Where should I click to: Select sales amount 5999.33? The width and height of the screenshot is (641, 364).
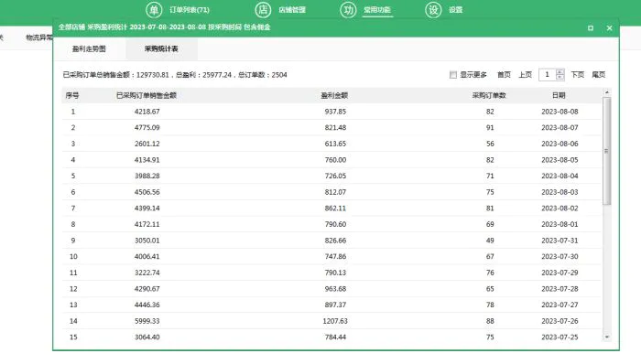[147, 321]
